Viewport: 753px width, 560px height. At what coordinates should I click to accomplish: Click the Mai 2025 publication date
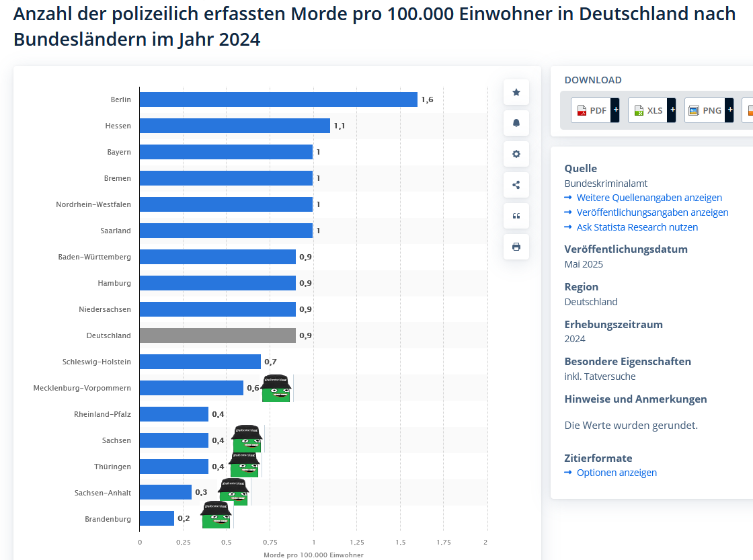click(x=584, y=264)
